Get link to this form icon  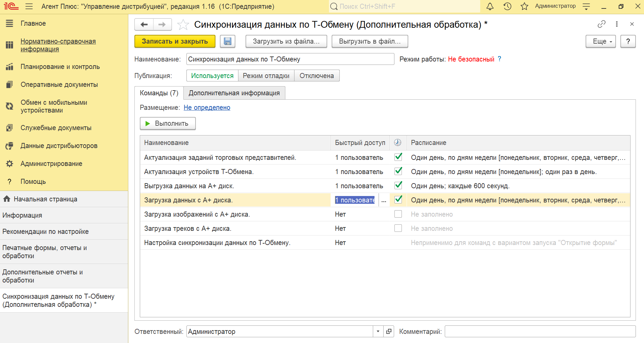pos(601,24)
